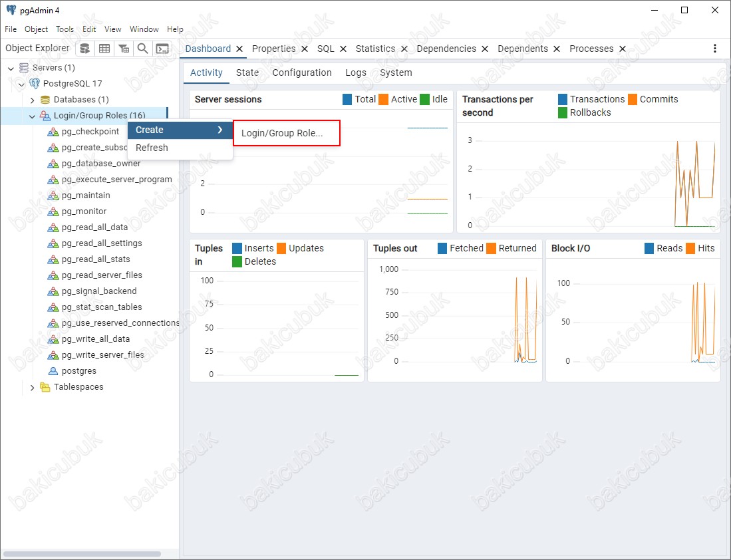This screenshot has height=560, width=731.
Task: Close the Dependents tab
Action: tap(557, 49)
